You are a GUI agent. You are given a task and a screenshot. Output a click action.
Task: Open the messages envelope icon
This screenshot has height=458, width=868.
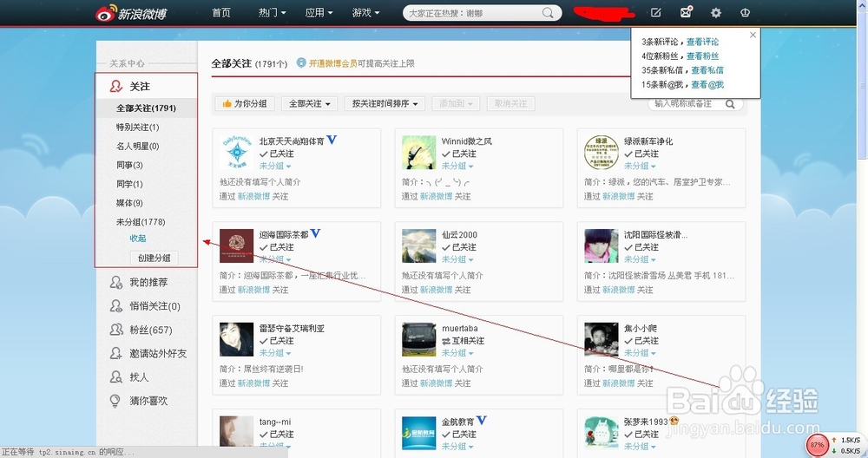coord(686,11)
